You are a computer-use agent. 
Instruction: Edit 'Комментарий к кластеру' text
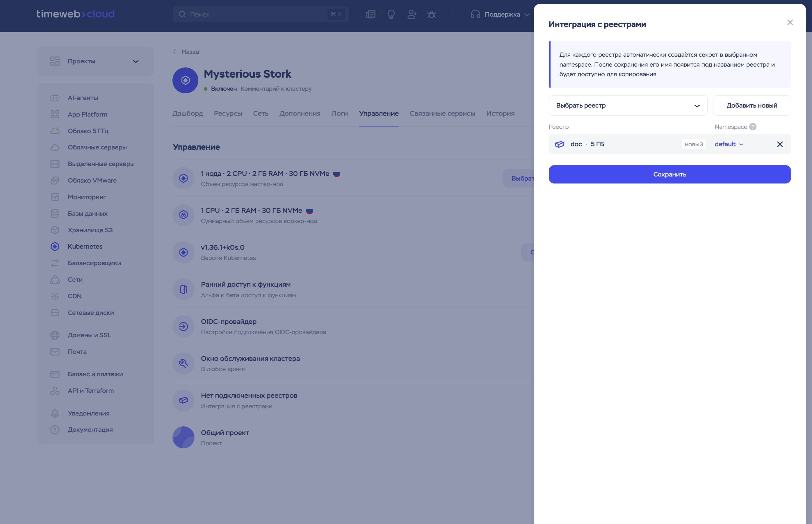click(276, 89)
